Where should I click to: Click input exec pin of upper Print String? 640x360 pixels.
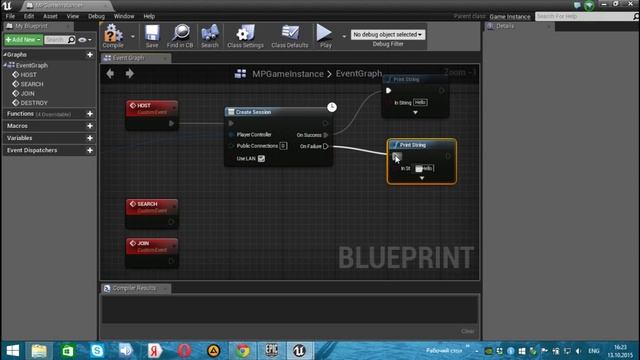coord(388,91)
